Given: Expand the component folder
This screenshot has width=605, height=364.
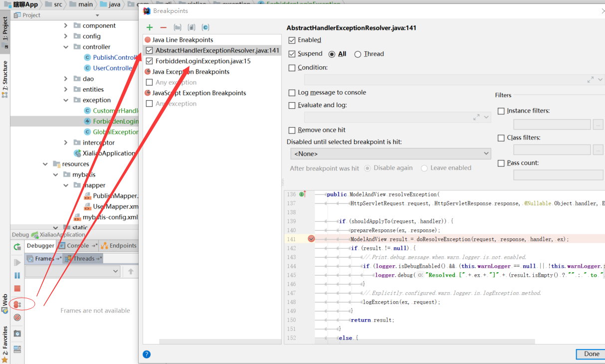Looking at the screenshot, I should 65,25.
